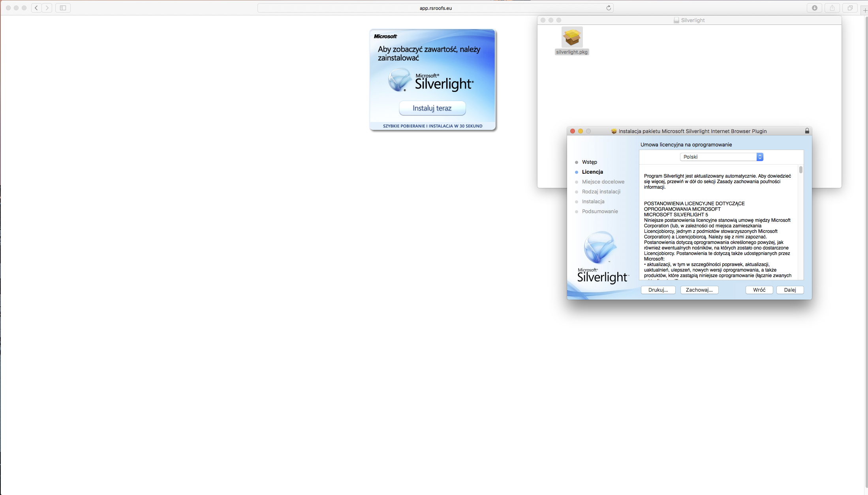868x495 pixels.
Task: Click the Safari back arrow button
Action: click(x=36, y=8)
